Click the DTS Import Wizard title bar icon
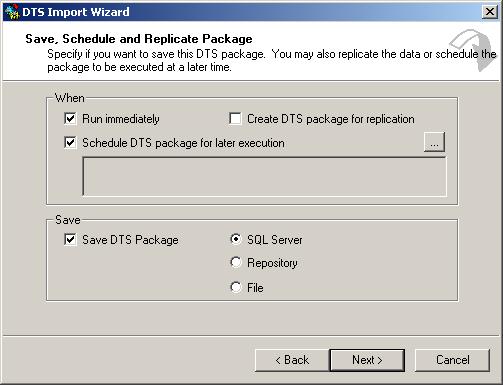This screenshot has width=503, height=385. (x=12, y=12)
